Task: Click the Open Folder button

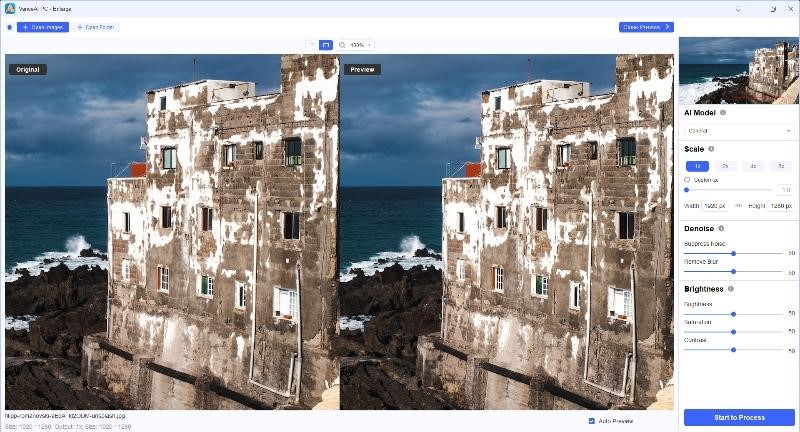Action: tap(97, 27)
